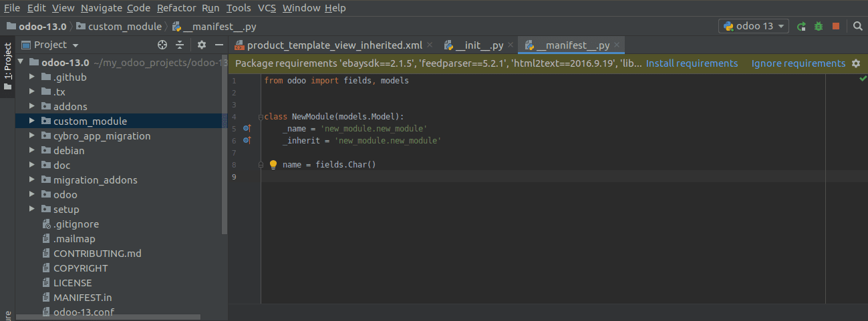Open the File menu
The height and width of the screenshot is (321, 868).
point(12,8)
